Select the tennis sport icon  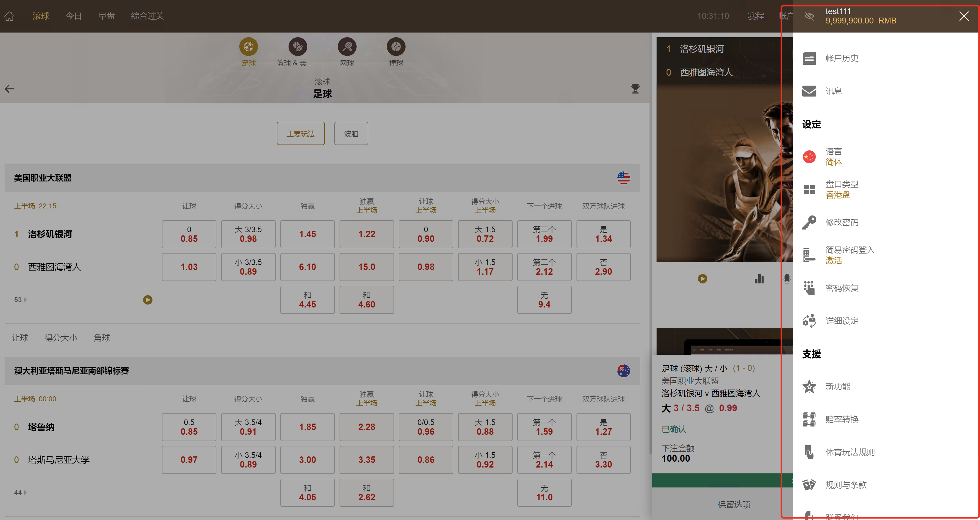347,47
